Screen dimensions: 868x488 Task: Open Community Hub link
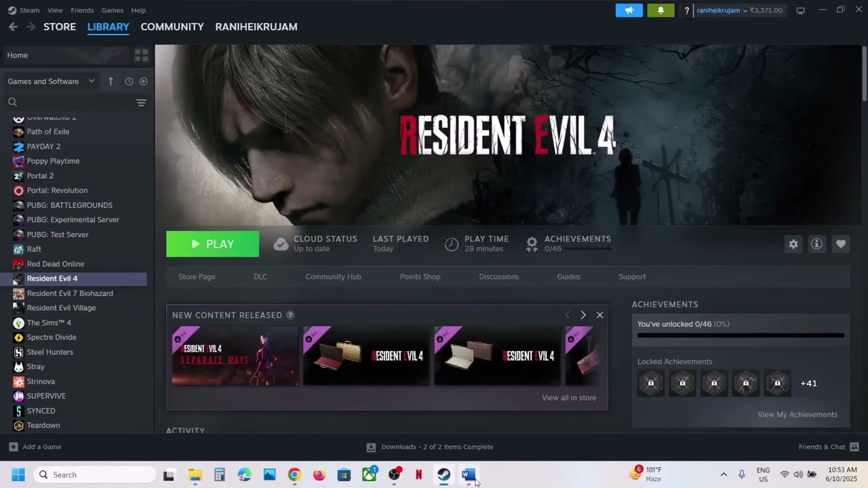tap(333, 277)
